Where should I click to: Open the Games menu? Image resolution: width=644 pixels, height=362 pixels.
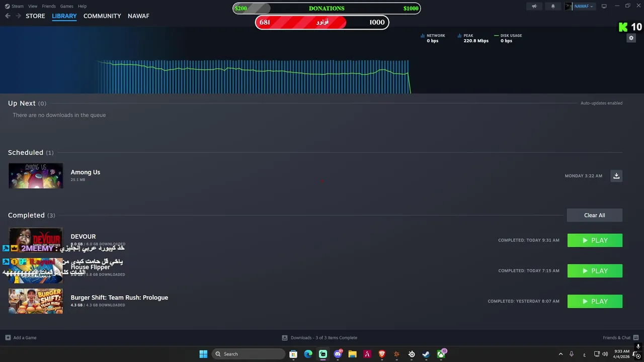click(66, 6)
